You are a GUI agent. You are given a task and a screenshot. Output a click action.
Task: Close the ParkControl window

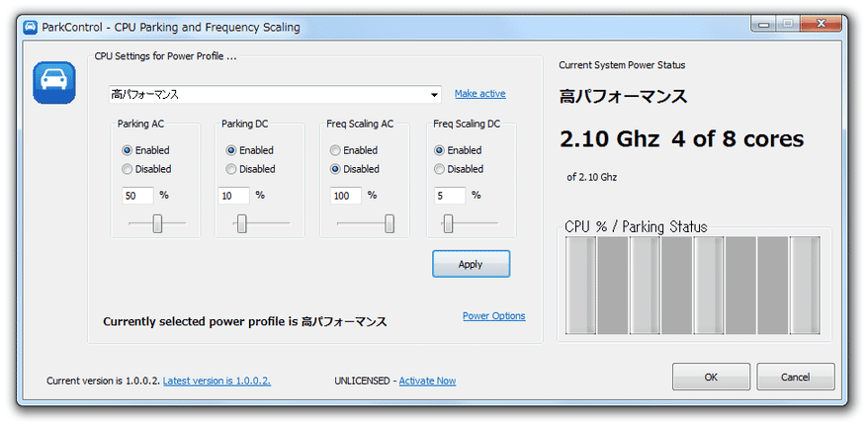(x=821, y=24)
